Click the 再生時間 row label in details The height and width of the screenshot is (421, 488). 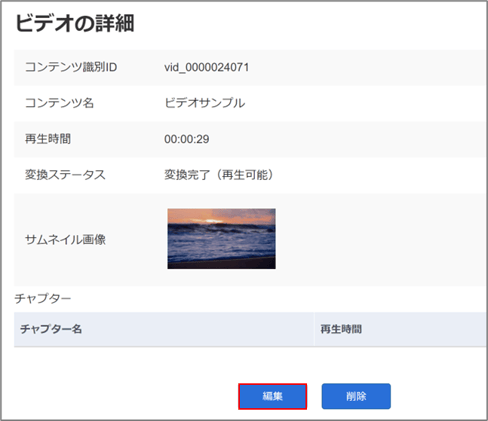click(48, 139)
